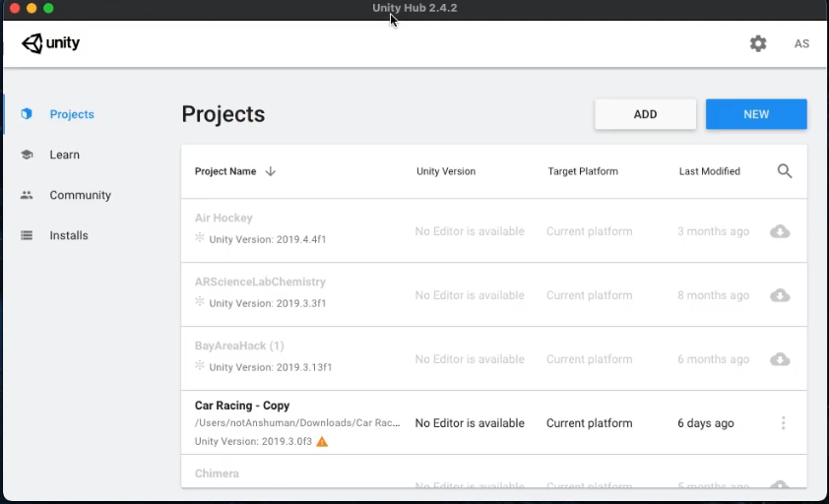Open the Community section
Viewport: 829px width, 504px height.
[80, 195]
